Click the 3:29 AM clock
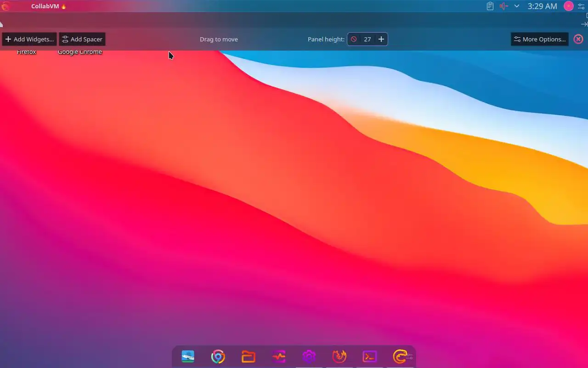 click(542, 6)
